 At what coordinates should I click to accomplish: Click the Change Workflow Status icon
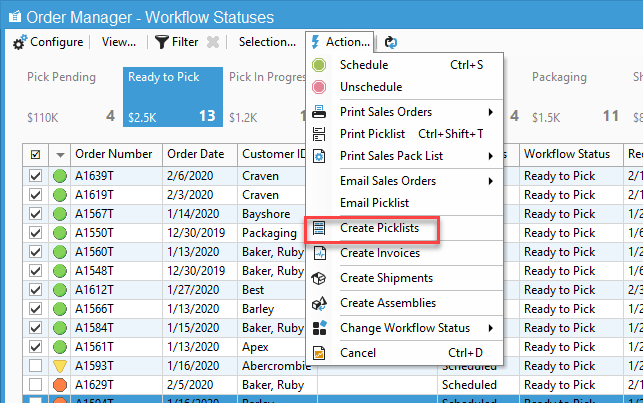[x=319, y=328]
